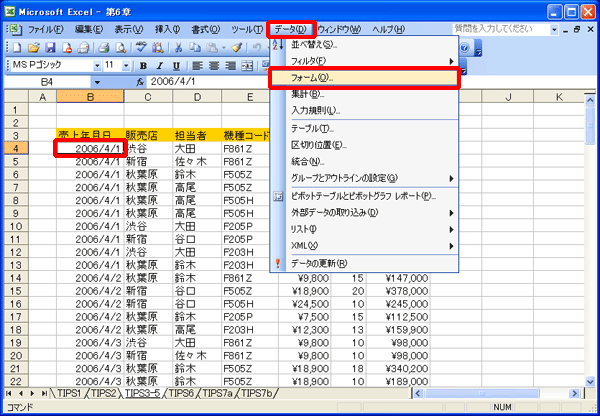Copy selection with Copy icon
Screen dimensions: 600x416
(x=195, y=47)
